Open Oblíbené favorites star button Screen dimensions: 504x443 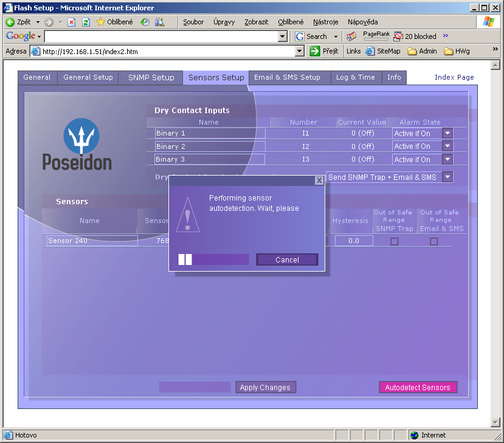pyautogui.click(x=114, y=22)
